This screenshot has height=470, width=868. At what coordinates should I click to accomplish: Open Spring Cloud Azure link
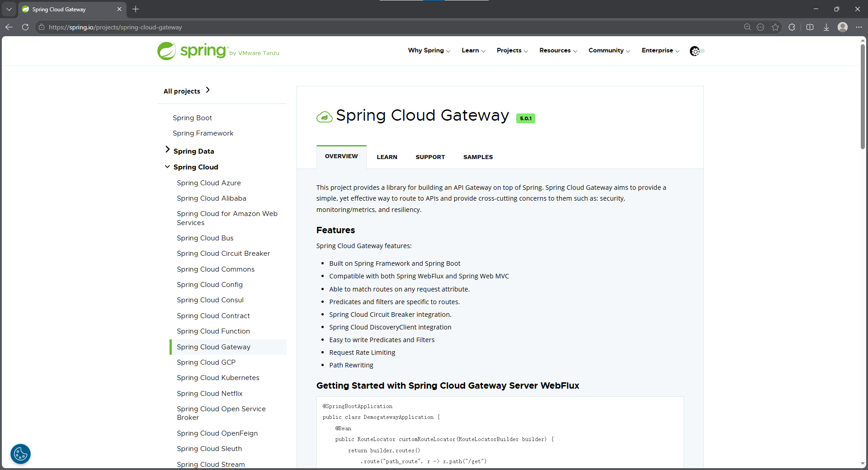point(209,183)
